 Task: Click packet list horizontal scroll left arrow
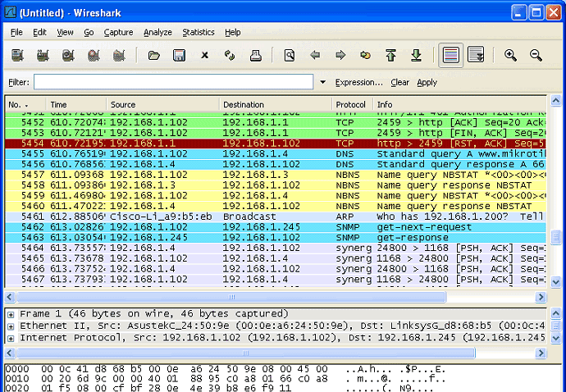coord(10,297)
